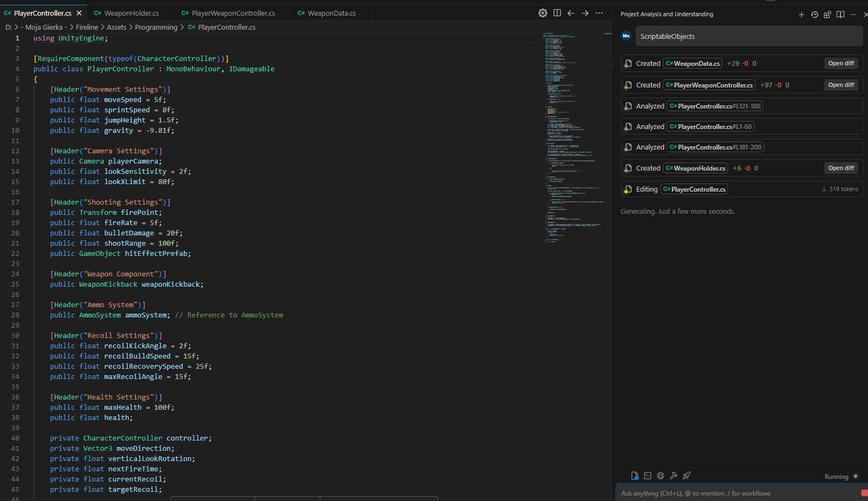Screen dimensions: 868x501
Task: Click the globe browser icon in chat toolbar
Action: [661, 476]
